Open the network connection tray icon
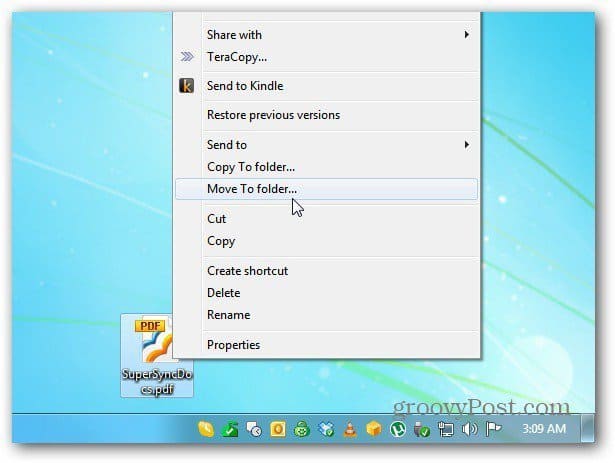Screen dimensions: 615x463 (x=446, y=429)
